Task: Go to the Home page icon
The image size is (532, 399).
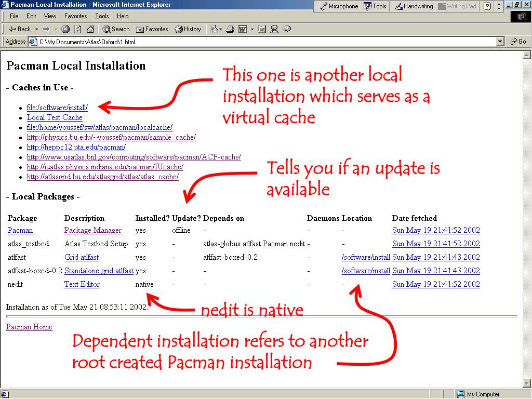Action: click(90, 29)
